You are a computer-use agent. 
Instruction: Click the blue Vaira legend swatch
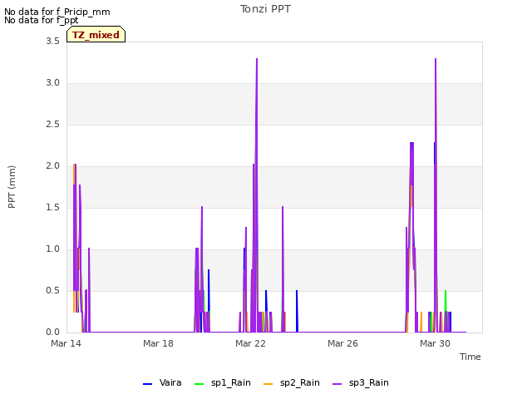point(148,384)
